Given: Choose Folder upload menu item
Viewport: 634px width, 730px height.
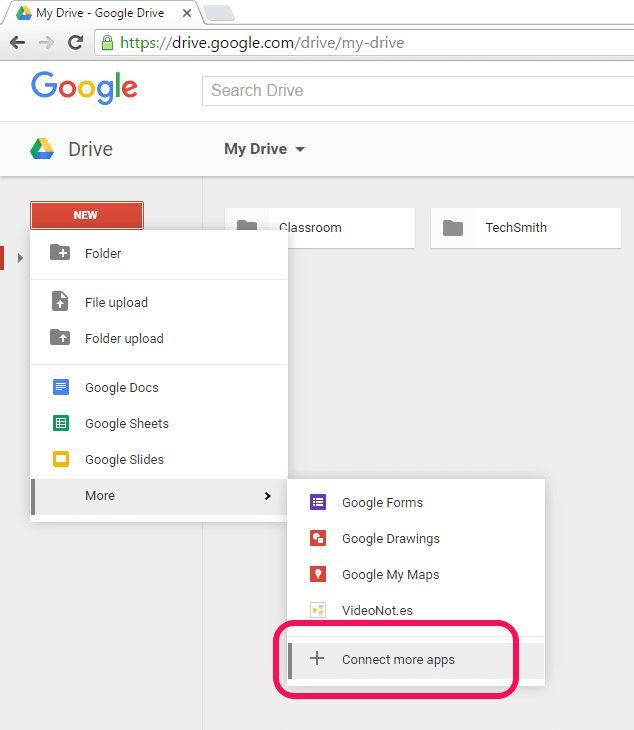Looking at the screenshot, I should pos(159,338).
